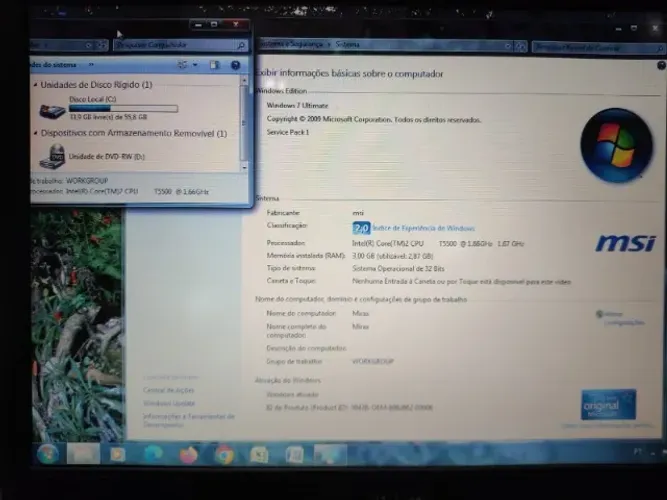
Task: Launch Windows Media Player from taskbar
Action: click(x=118, y=454)
